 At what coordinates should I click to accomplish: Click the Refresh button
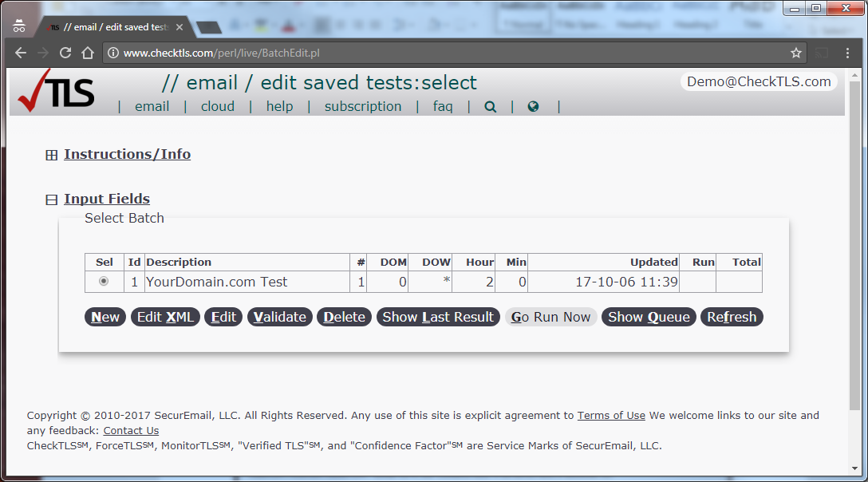tap(732, 317)
